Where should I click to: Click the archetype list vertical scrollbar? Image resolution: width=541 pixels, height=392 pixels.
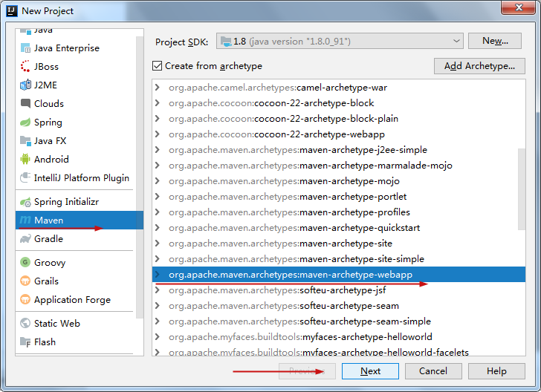(522, 189)
